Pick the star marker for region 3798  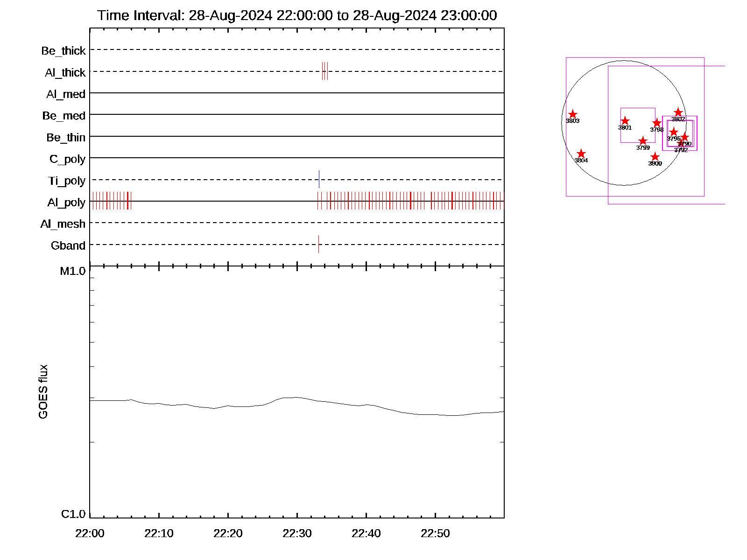pos(657,123)
